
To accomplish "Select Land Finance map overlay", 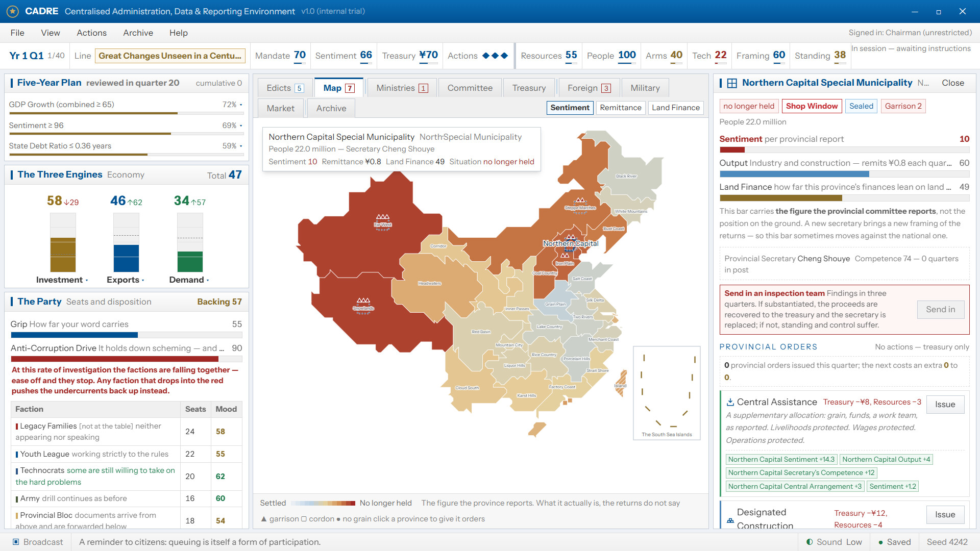I will point(676,108).
